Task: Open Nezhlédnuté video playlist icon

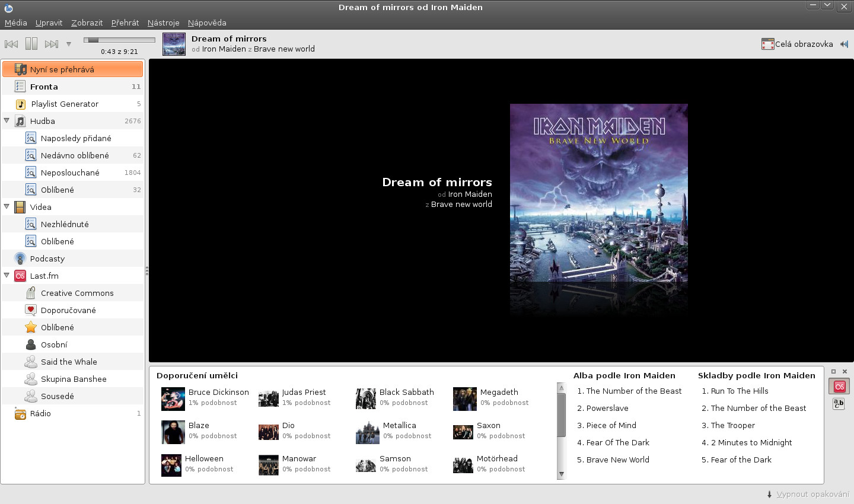Action: coord(31,224)
